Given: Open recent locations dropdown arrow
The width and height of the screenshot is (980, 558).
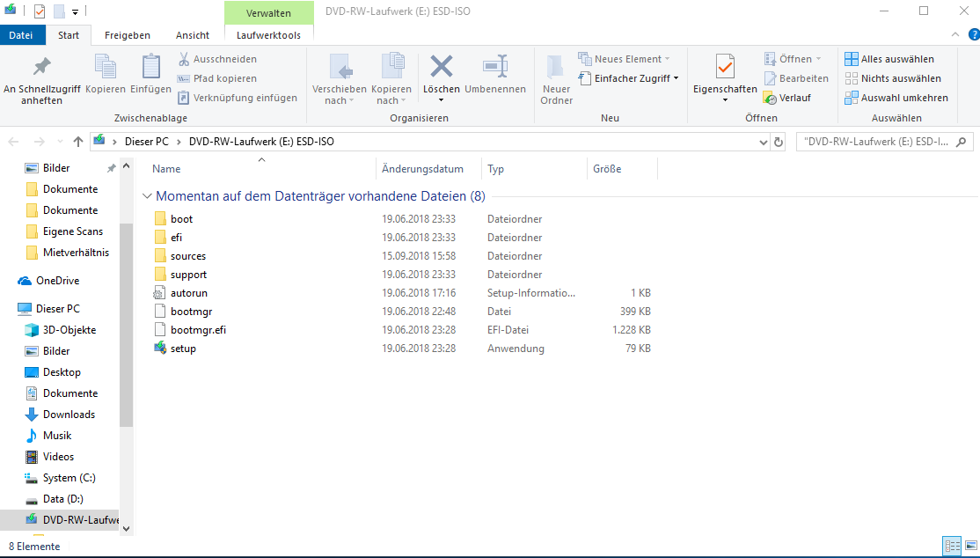Looking at the screenshot, I should (x=60, y=142).
